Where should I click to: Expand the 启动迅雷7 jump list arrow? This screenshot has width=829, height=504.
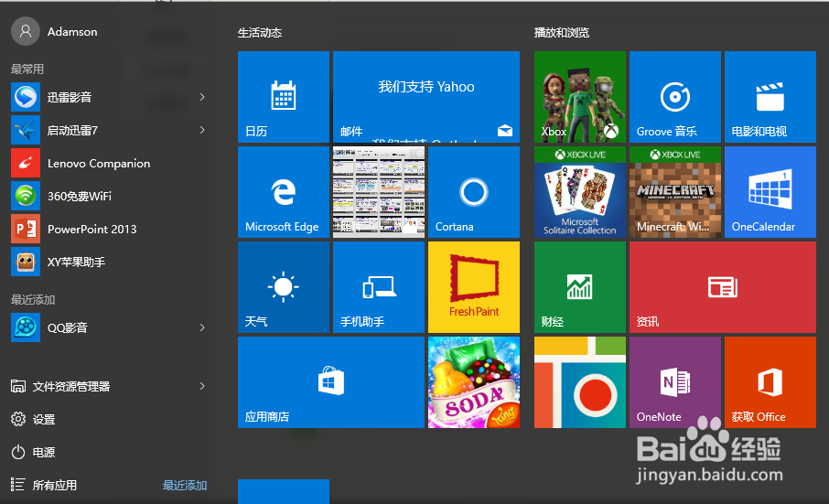point(202,130)
